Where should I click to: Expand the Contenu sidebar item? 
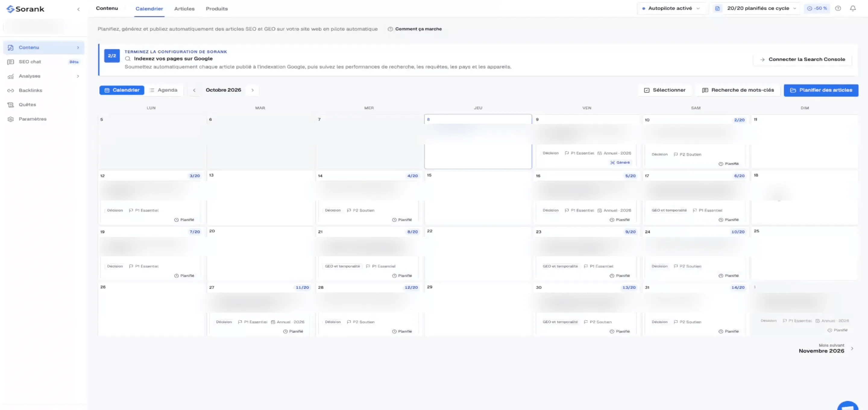click(43, 48)
